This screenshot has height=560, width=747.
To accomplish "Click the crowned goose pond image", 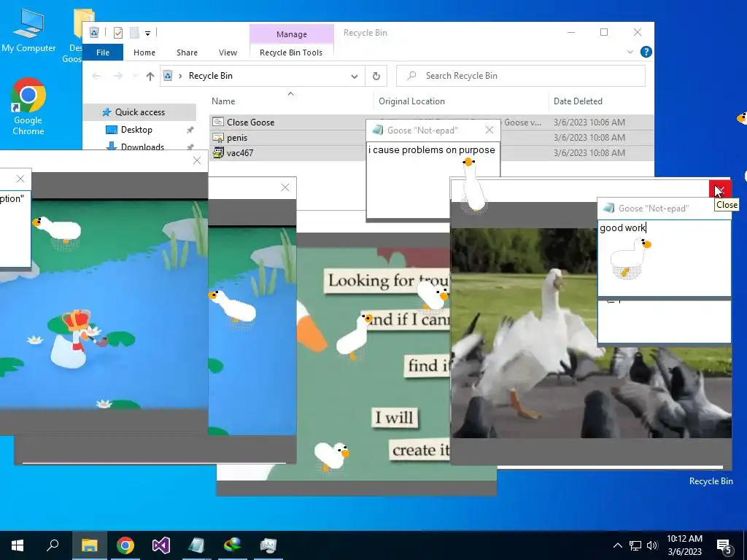I will 104,305.
